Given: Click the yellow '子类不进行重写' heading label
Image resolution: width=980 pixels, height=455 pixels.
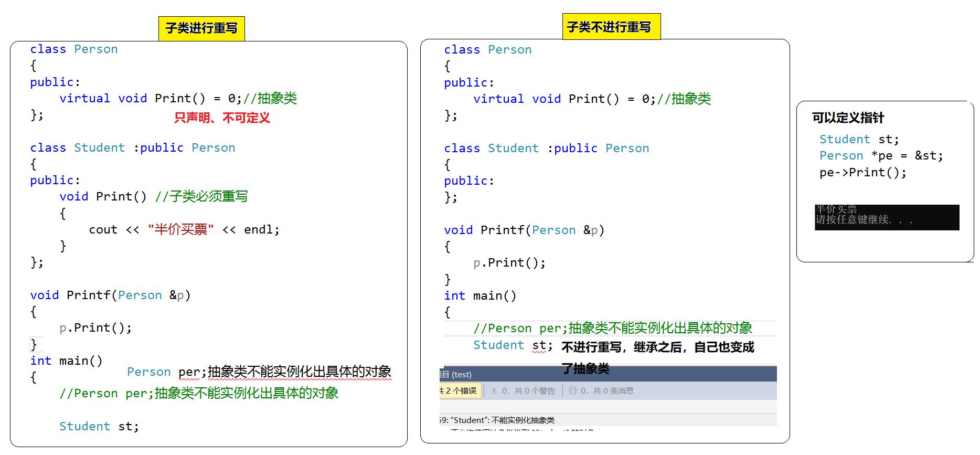Looking at the screenshot, I should click(611, 26).
